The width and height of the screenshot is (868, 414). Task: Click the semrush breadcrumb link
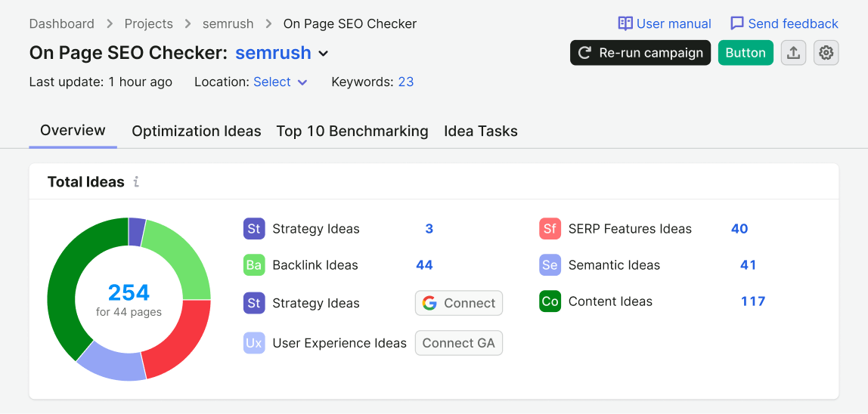[228, 24]
